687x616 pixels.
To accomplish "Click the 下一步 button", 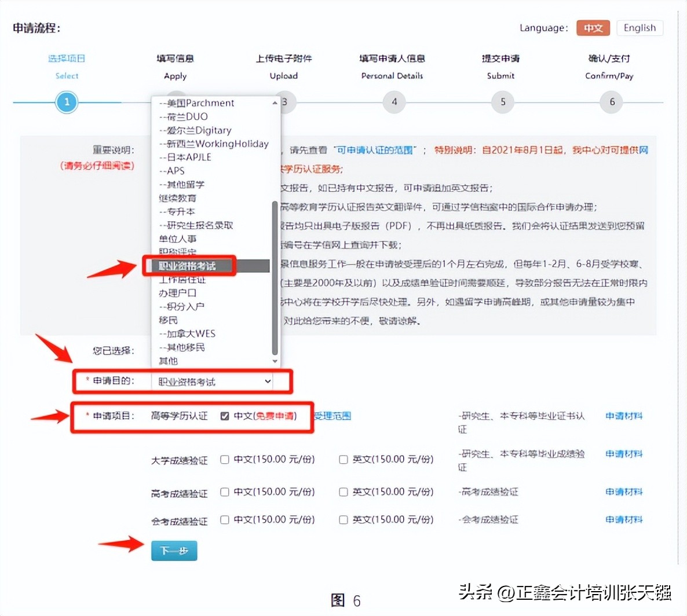I will [174, 551].
